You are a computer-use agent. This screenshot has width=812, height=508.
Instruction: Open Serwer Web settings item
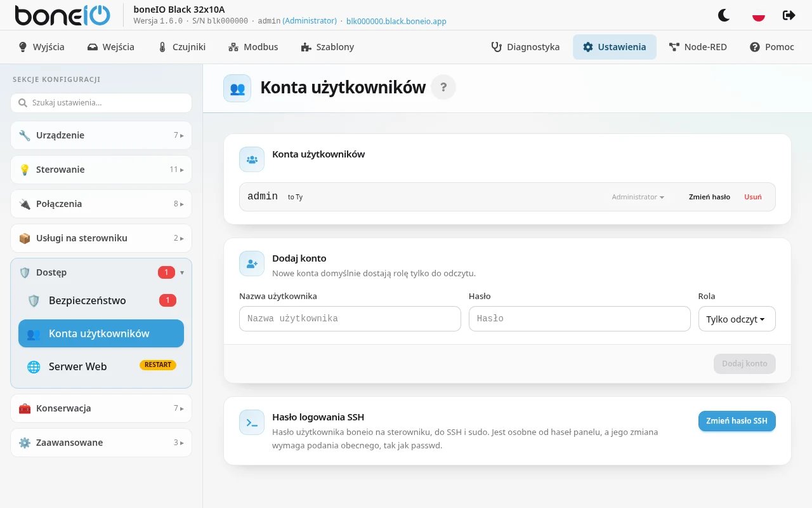coord(101,366)
